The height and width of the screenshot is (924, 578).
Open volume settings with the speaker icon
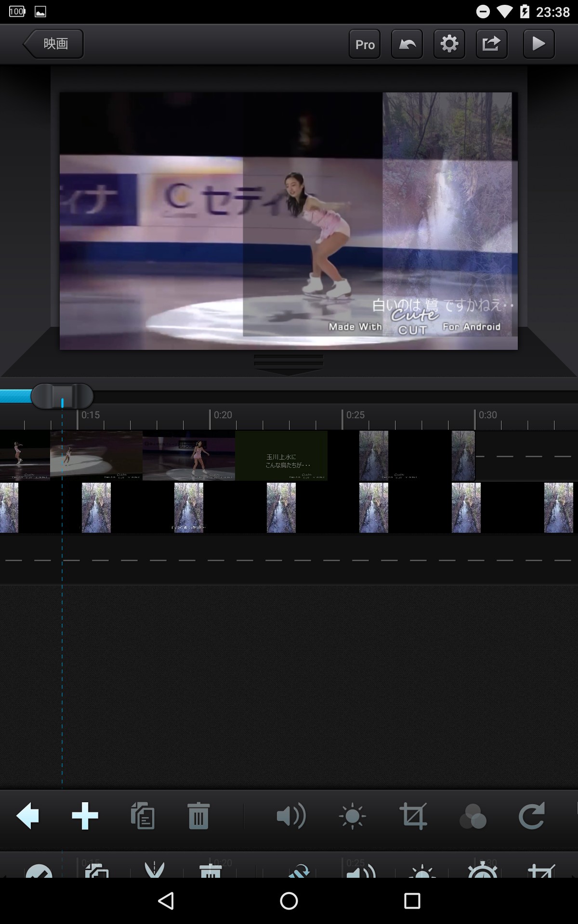[x=291, y=816]
